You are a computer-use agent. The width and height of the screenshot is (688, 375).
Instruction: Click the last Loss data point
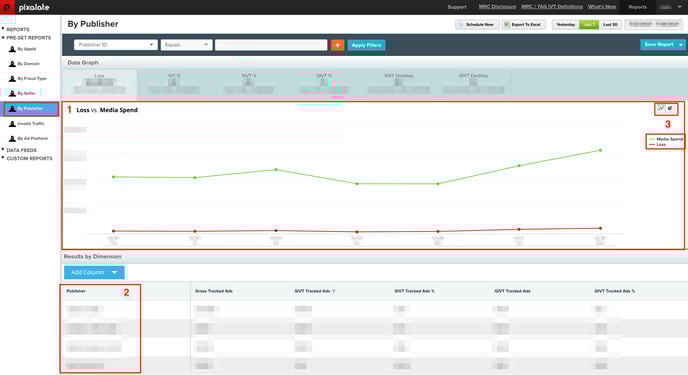(x=600, y=228)
